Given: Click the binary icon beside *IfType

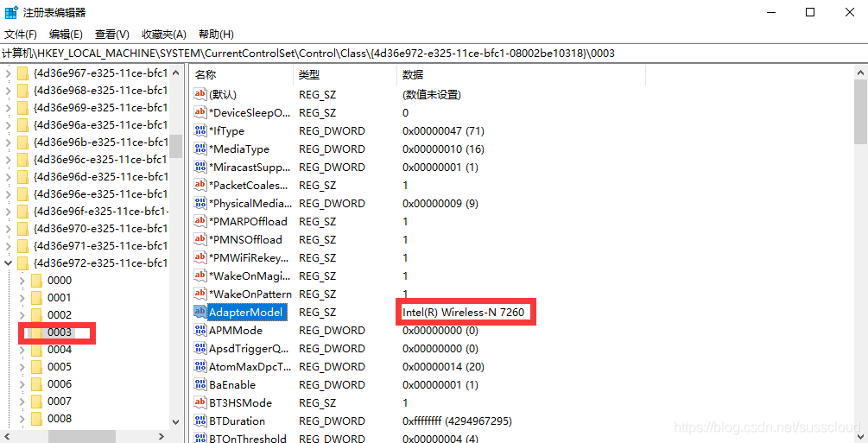Looking at the screenshot, I should pos(200,130).
